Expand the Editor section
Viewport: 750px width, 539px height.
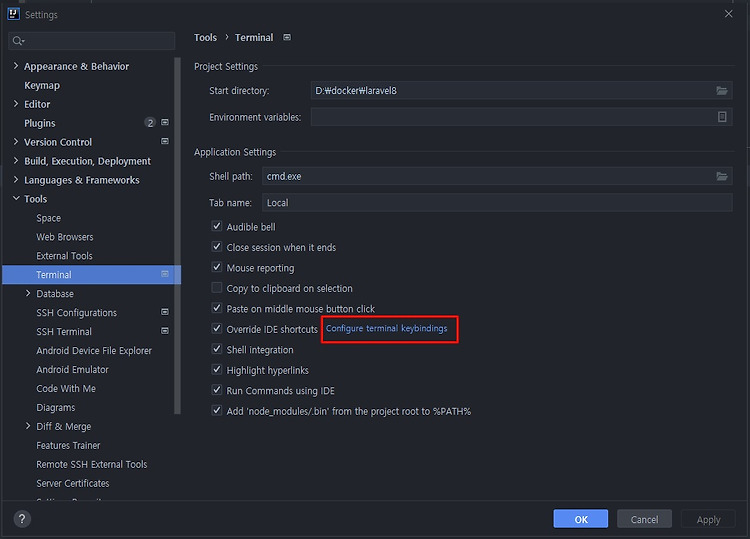(x=16, y=104)
